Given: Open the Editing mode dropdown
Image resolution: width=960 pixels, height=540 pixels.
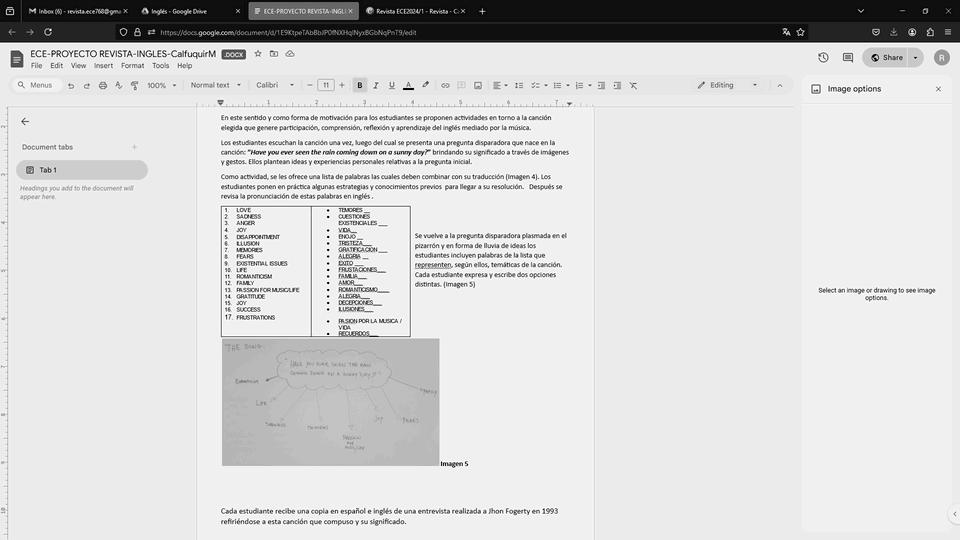Looking at the screenshot, I should point(727,85).
